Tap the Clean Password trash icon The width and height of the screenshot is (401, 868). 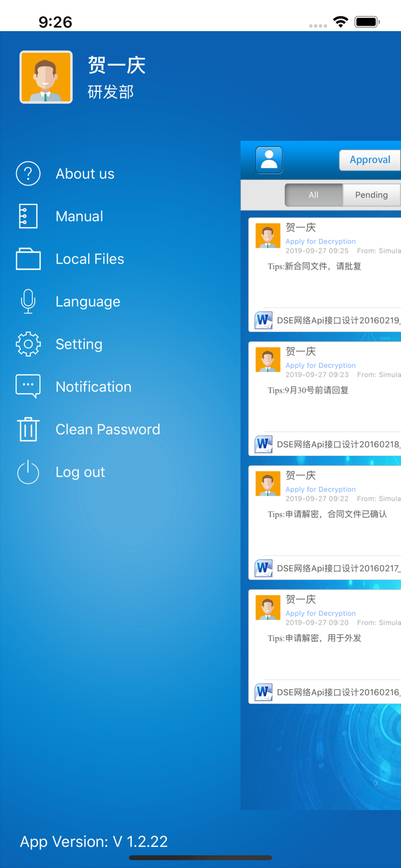[28, 430]
